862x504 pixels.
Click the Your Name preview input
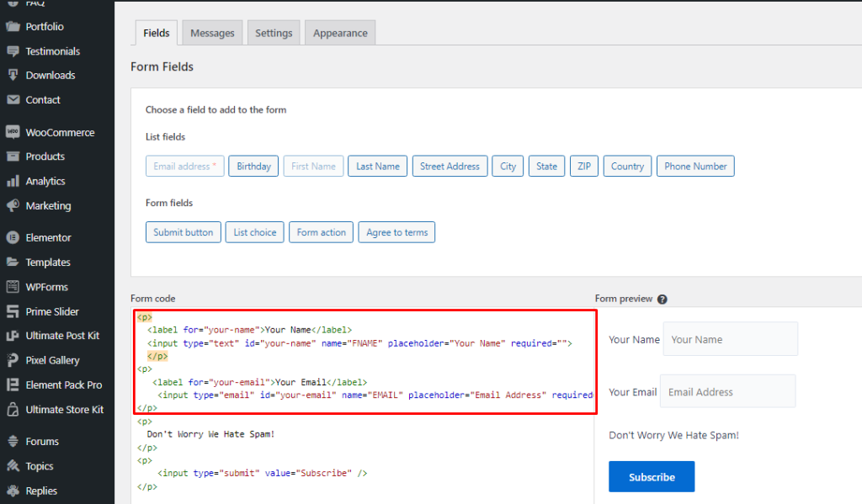730,339
